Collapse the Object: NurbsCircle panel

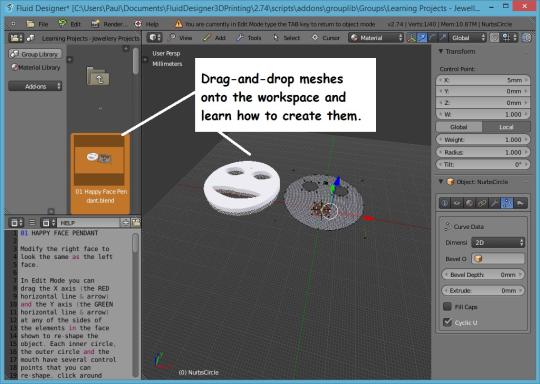coord(441,181)
